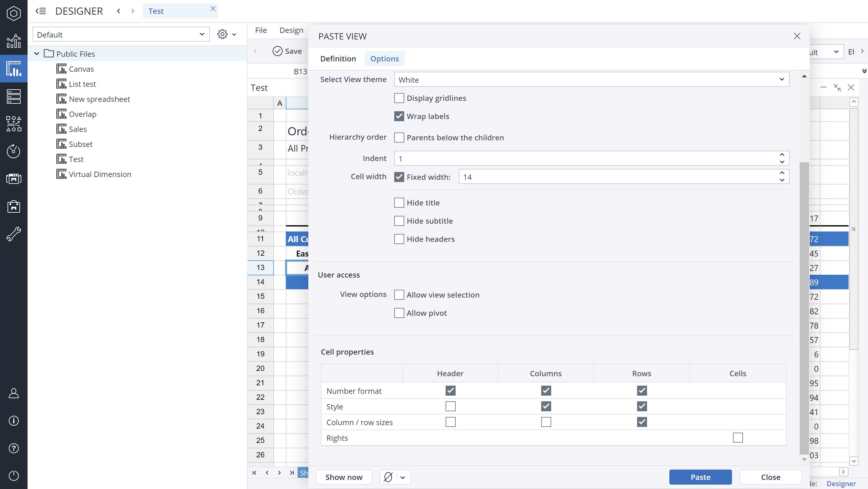The height and width of the screenshot is (489, 868).
Task: Collapse the Public Files folder
Action: click(x=37, y=54)
